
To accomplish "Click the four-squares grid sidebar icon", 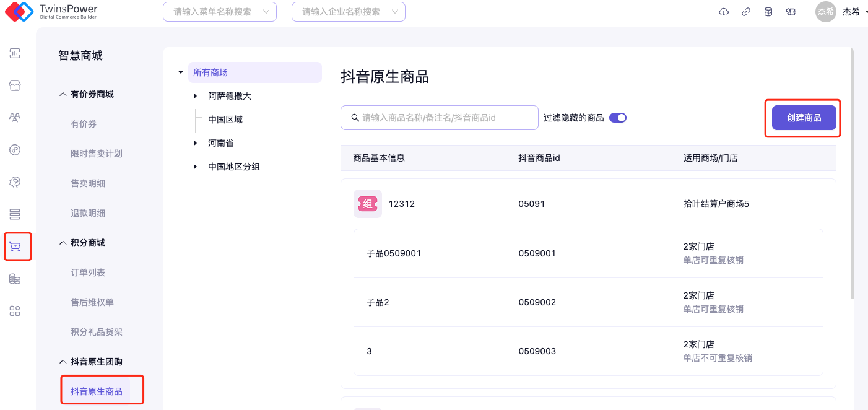I will 15,311.
